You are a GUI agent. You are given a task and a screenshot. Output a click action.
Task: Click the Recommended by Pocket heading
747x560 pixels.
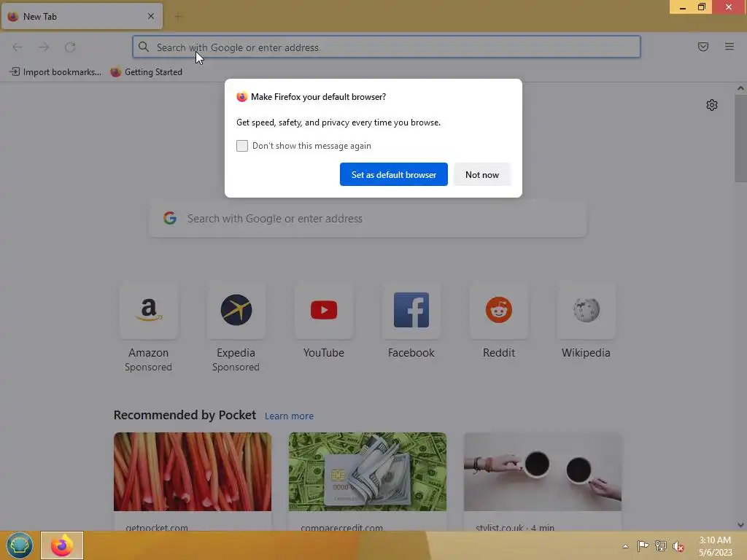(x=185, y=415)
